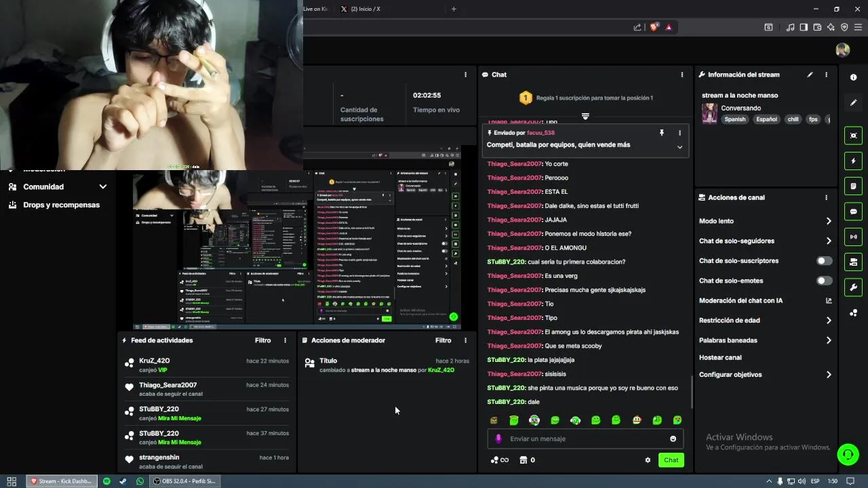Open the emoji picker in message box
The image size is (868, 488).
pyautogui.click(x=673, y=439)
